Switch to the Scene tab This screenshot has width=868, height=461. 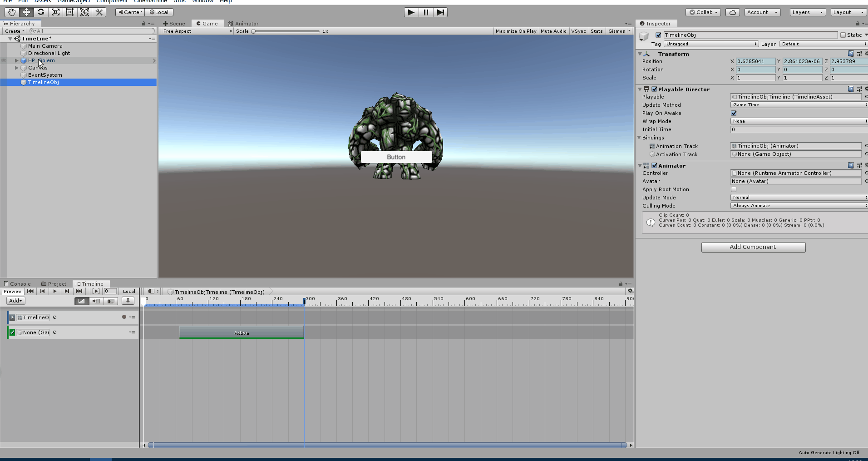[174, 24]
